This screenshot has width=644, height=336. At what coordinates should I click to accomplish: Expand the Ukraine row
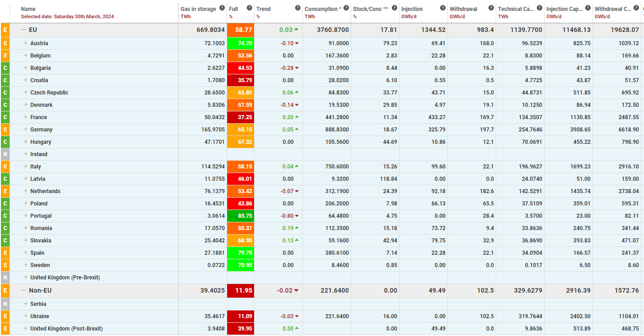click(26, 316)
